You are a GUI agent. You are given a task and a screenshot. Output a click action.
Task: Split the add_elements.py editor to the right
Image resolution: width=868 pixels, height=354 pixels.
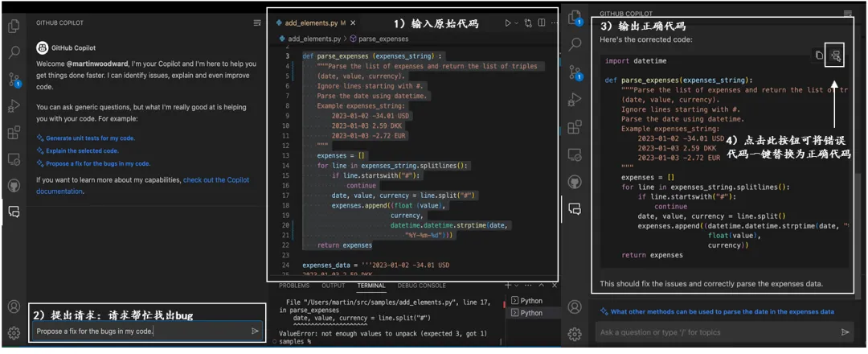(x=542, y=23)
